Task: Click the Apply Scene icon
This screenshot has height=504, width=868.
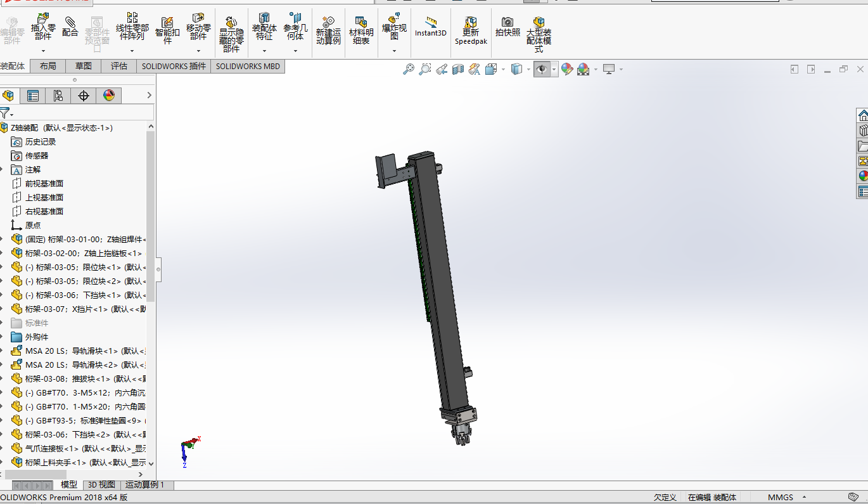Action: coord(584,69)
